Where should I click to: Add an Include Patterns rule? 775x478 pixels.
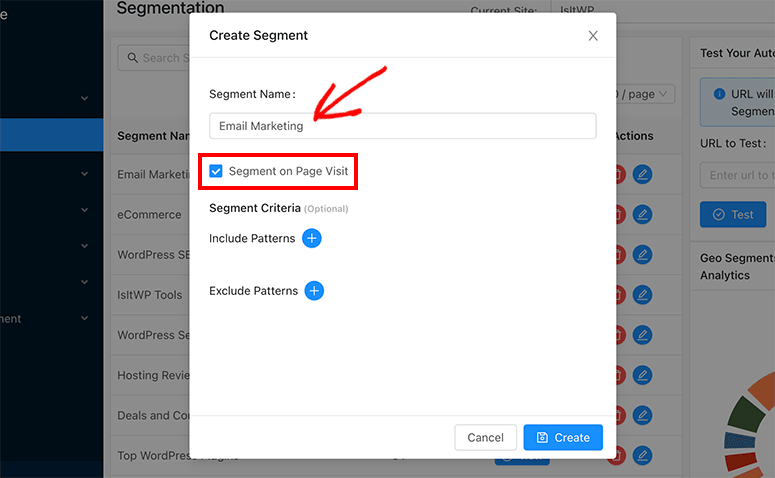coord(311,239)
